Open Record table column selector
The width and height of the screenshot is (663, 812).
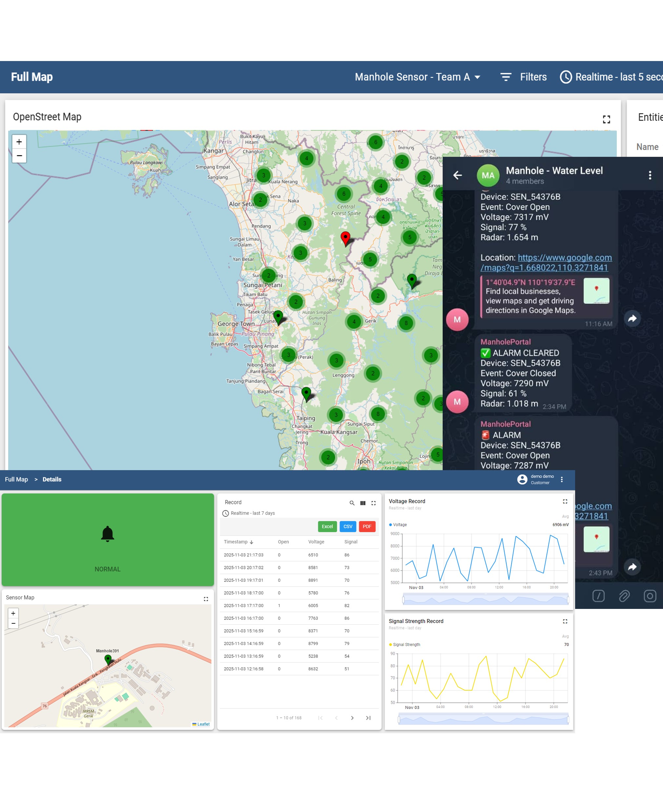[362, 503]
